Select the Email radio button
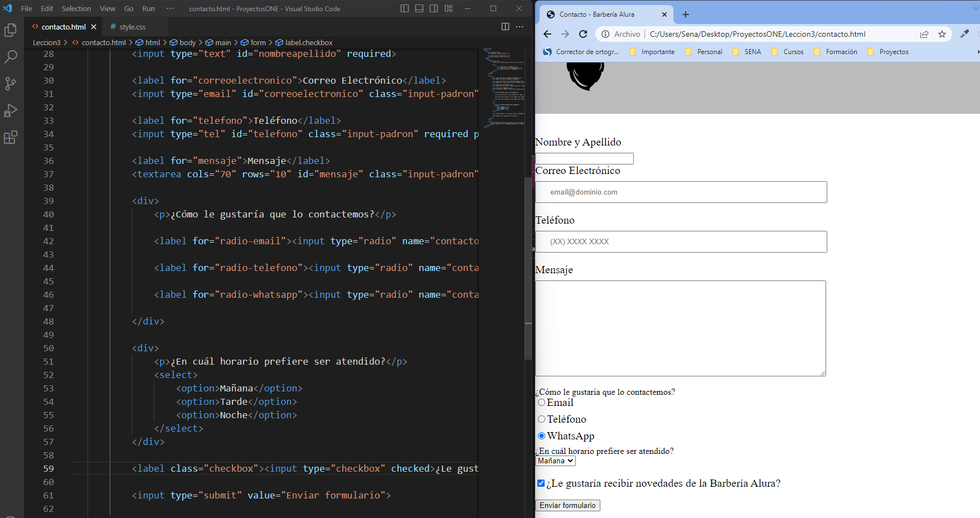Viewport: 980px width, 518px height. point(541,403)
